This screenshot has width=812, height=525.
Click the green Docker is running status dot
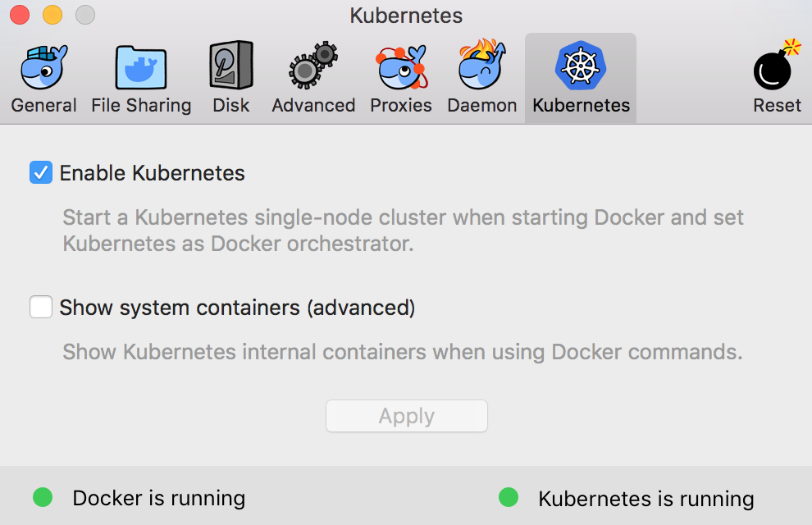[x=42, y=498]
